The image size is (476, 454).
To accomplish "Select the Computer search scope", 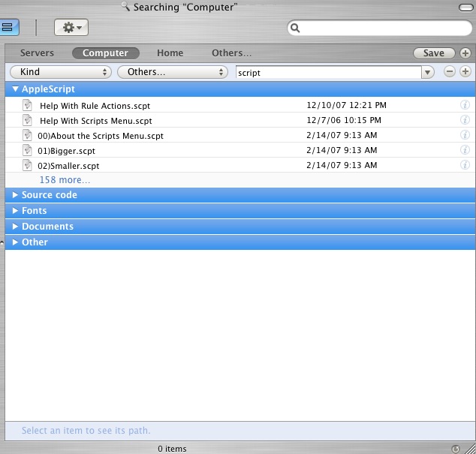I will 106,53.
